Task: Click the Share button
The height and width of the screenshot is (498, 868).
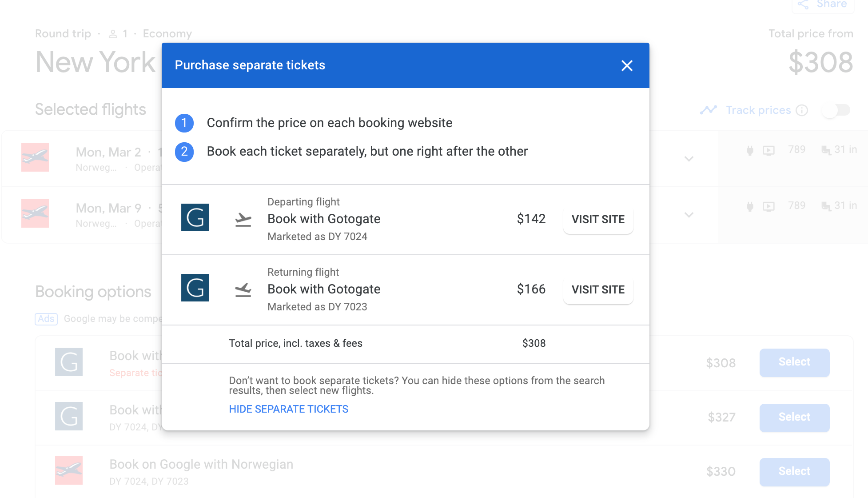Action: (x=823, y=4)
